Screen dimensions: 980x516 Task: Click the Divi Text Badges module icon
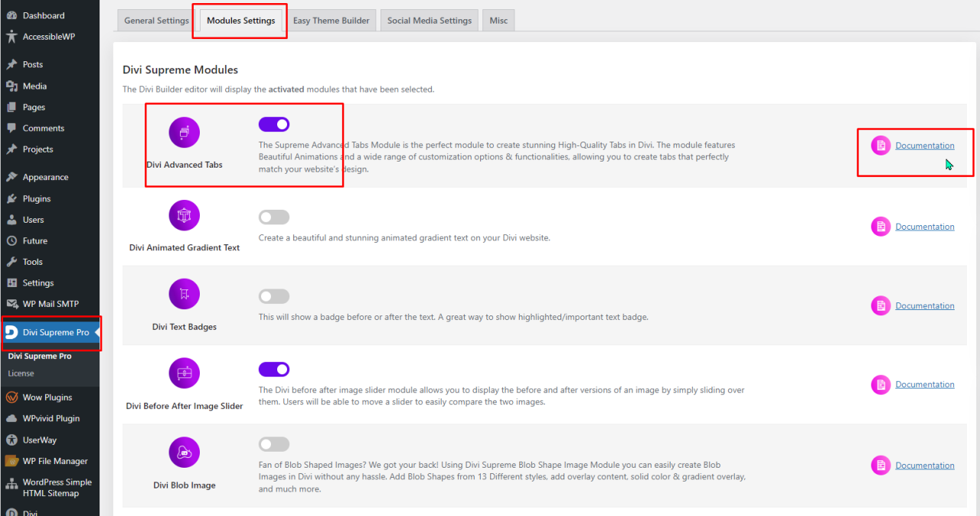[184, 293]
